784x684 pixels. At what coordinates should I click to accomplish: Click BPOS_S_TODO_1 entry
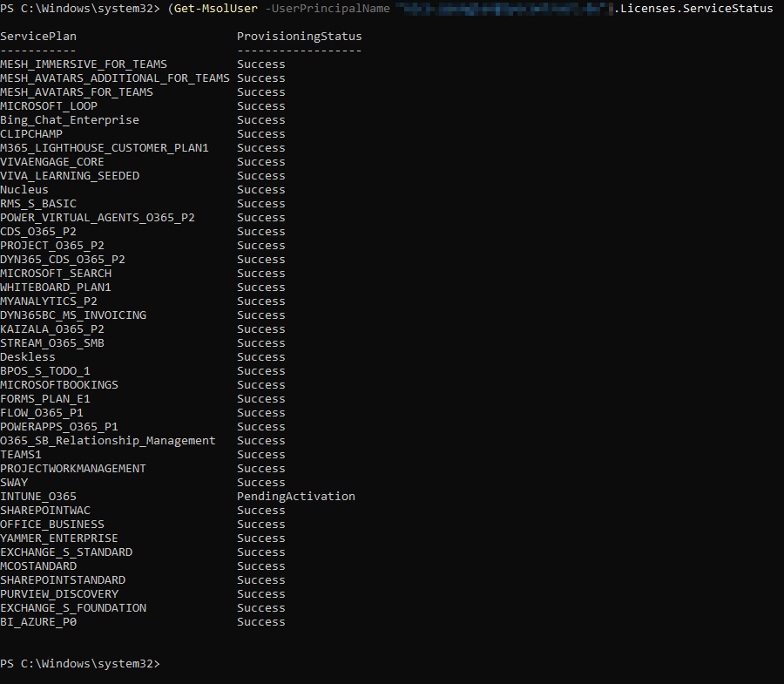coord(45,371)
